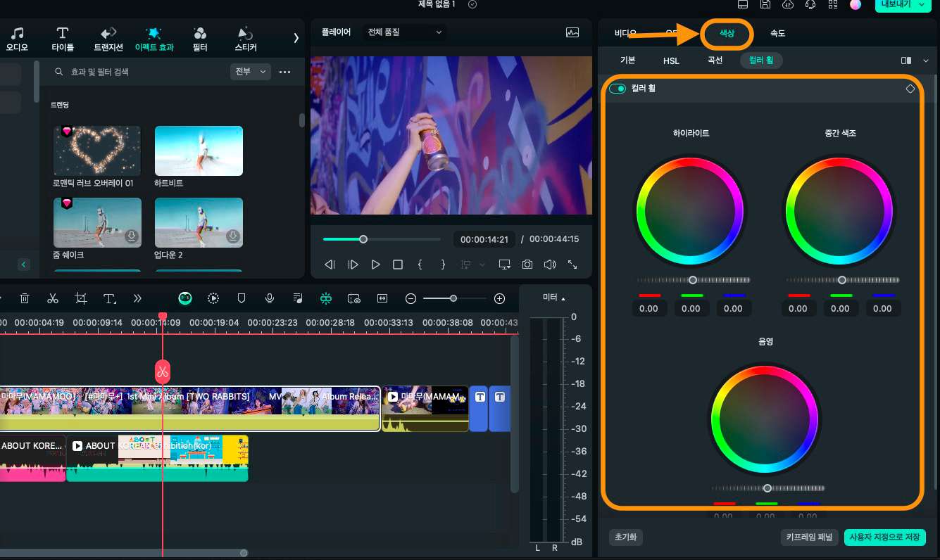Viewport: 940px width, 560px height.
Task: Take a snapshot with camera icon
Action: pyautogui.click(x=527, y=265)
